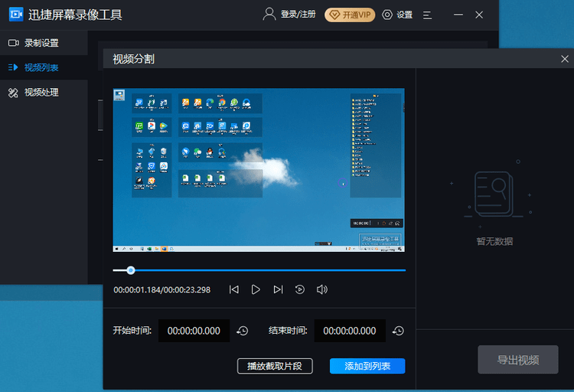Open the hamburger menu icon
Screen dimensions: 574x392
pyautogui.click(x=427, y=15)
